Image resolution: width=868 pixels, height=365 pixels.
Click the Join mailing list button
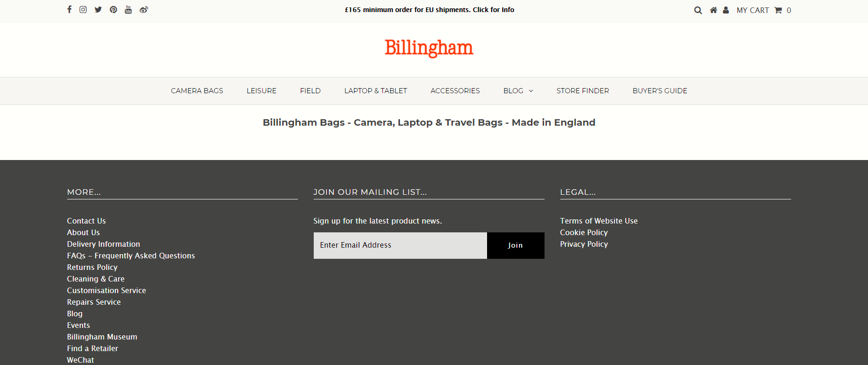click(x=516, y=245)
